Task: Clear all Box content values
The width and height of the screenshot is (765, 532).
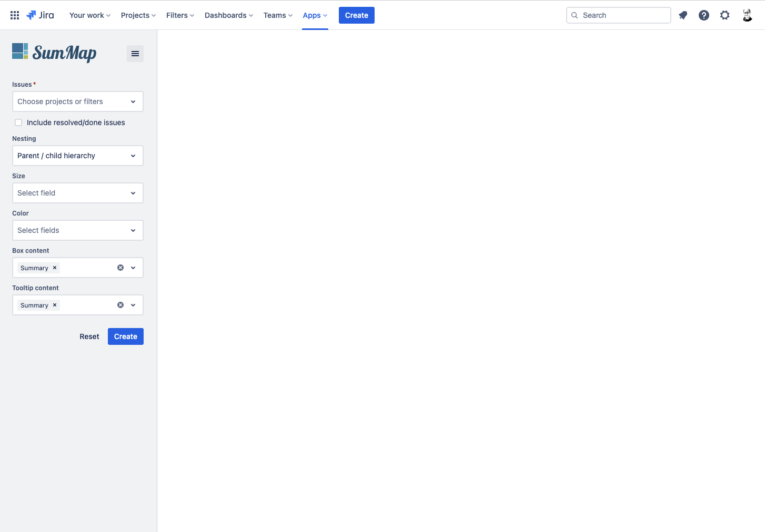Action: click(x=120, y=268)
